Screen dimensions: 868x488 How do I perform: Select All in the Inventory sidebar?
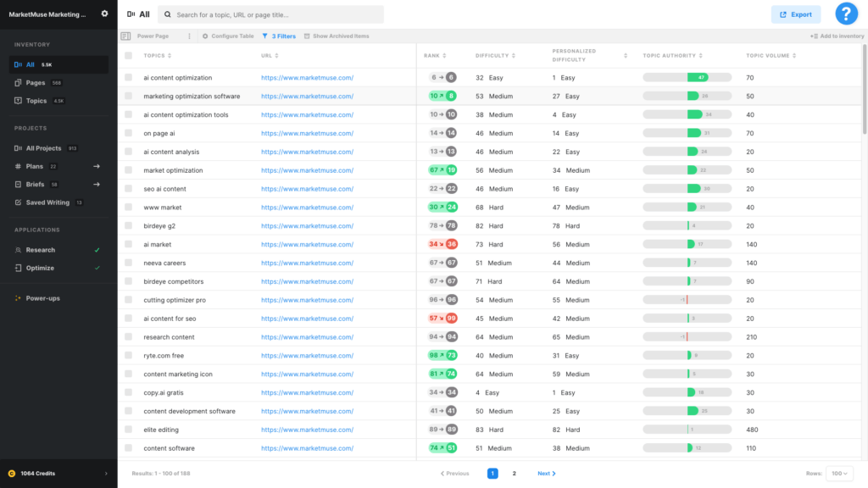point(58,64)
